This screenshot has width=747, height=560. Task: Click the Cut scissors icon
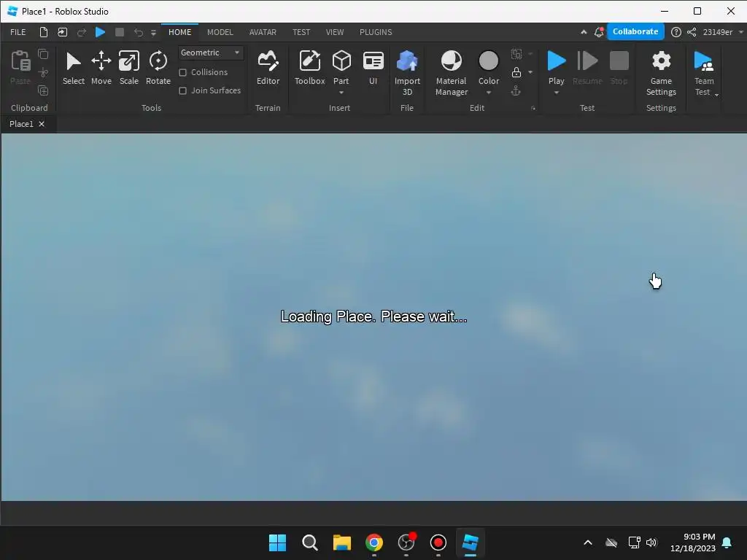[43, 72]
